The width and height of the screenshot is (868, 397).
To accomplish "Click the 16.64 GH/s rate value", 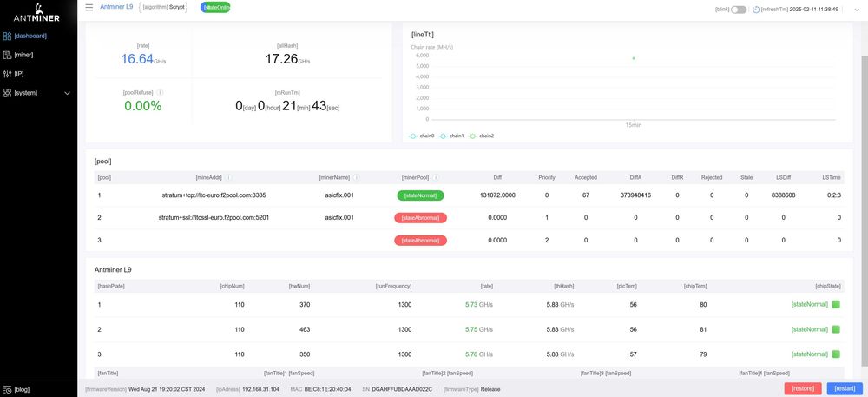I will pos(143,59).
